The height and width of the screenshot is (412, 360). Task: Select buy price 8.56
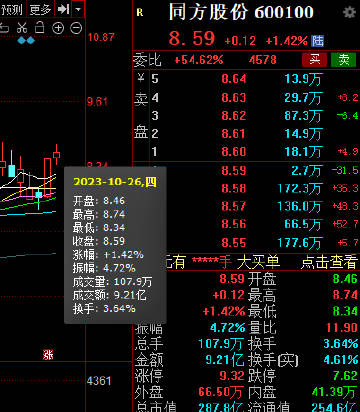click(x=234, y=224)
